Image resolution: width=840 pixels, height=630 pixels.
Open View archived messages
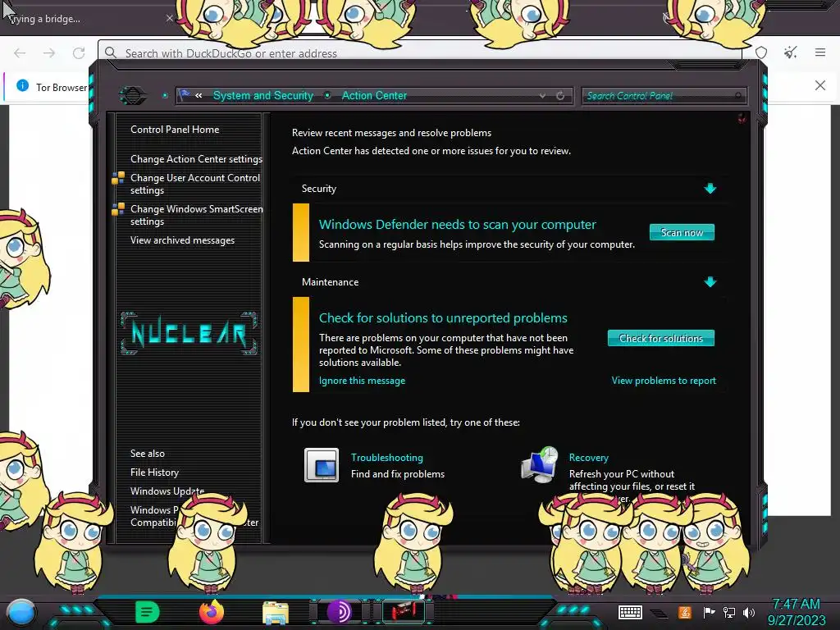[x=182, y=240]
